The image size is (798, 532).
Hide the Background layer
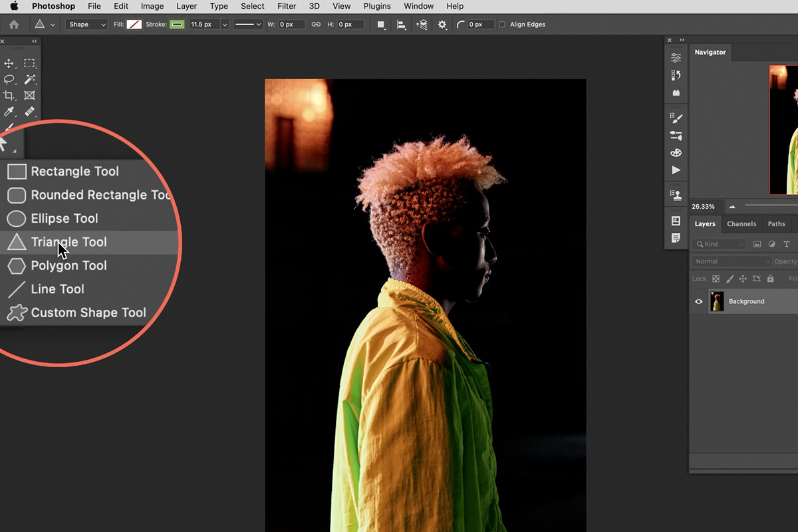coord(698,301)
